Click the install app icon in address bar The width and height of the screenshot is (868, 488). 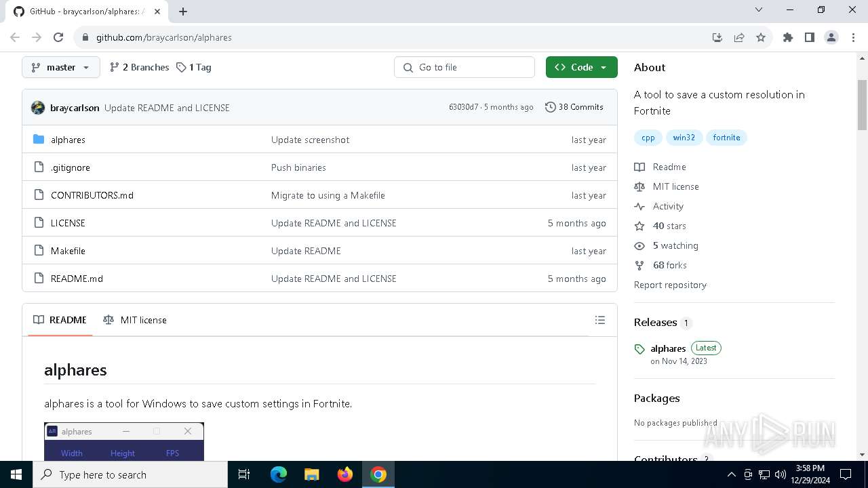tap(717, 37)
